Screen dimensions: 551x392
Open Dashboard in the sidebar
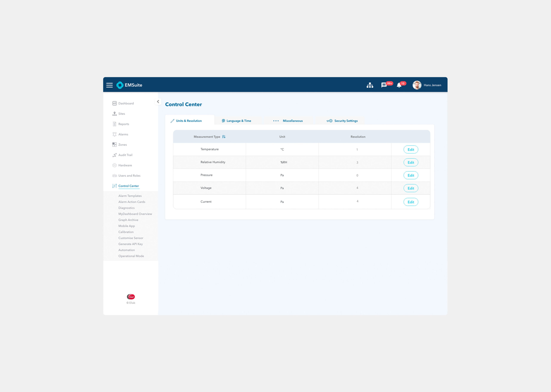point(126,103)
